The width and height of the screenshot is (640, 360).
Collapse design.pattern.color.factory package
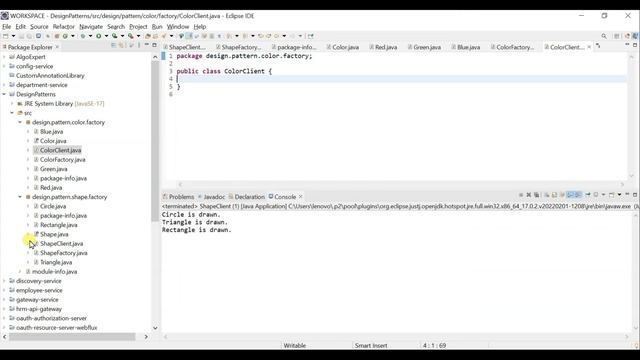(x=20, y=122)
